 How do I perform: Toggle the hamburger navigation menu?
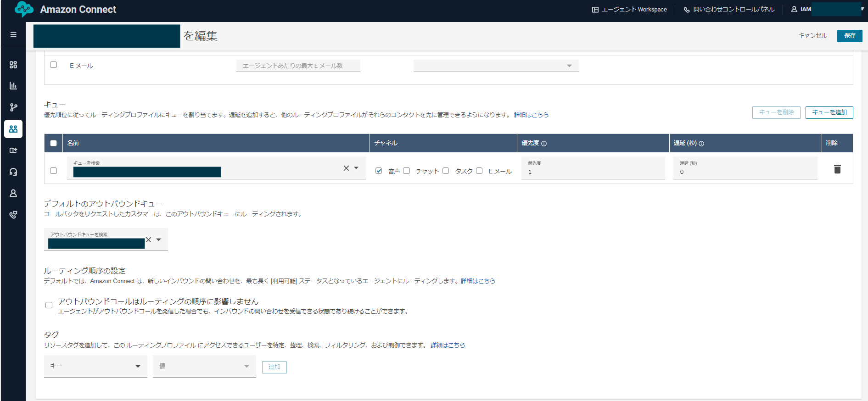point(13,34)
